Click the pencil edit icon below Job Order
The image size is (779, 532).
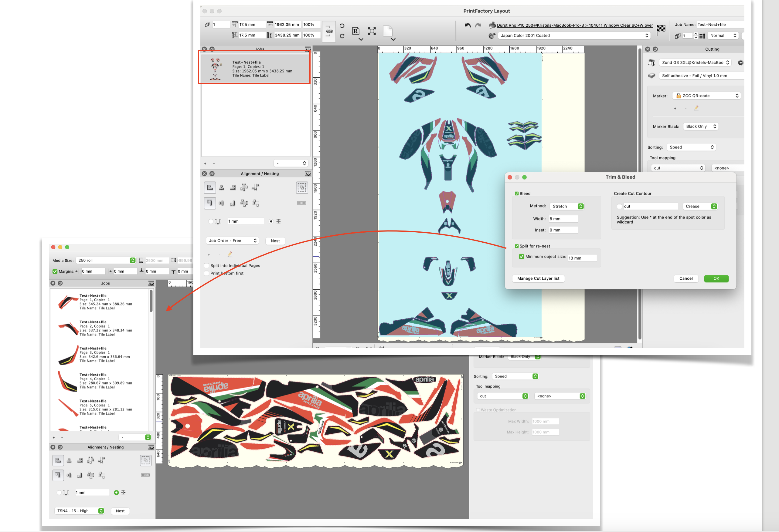coord(230,254)
